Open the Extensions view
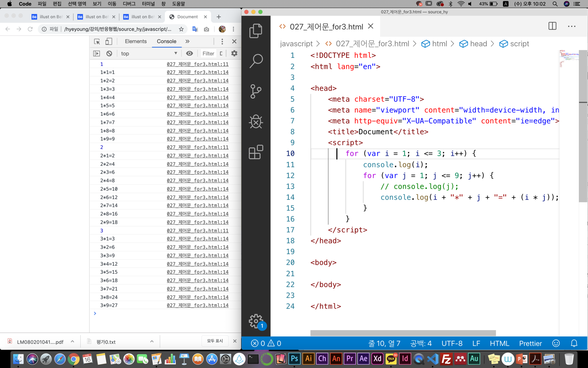The height and width of the screenshot is (368, 588). [x=256, y=152]
